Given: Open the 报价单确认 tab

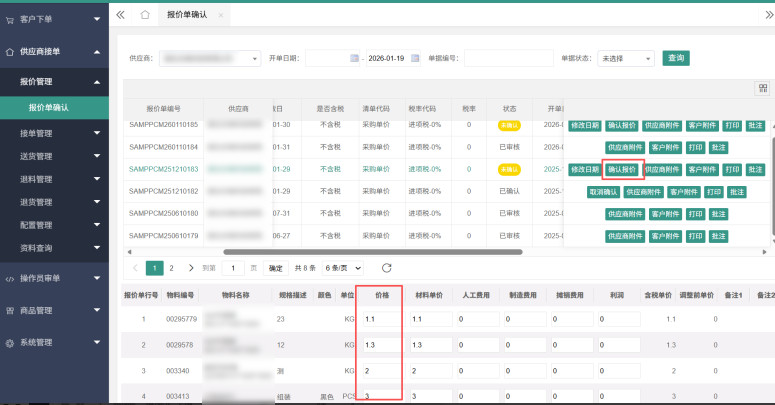Looking at the screenshot, I should click(187, 15).
